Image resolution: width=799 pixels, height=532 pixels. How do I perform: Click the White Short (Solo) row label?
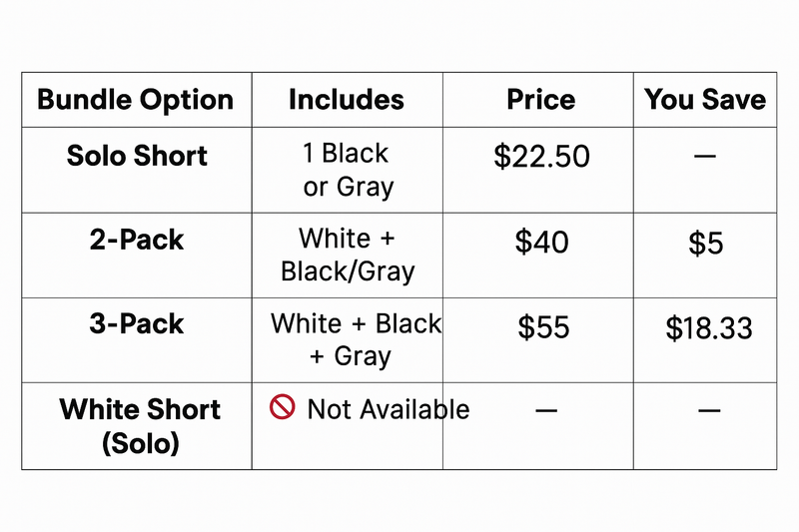tap(140, 426)
